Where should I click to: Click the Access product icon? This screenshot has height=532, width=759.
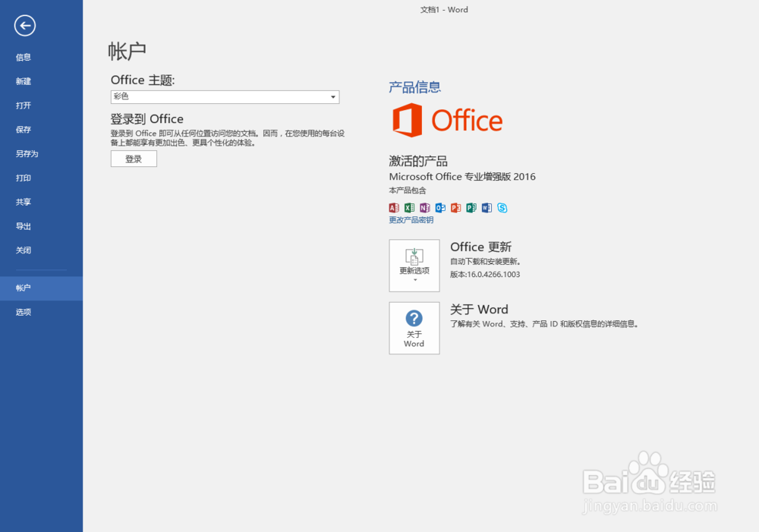coord(394,207)
